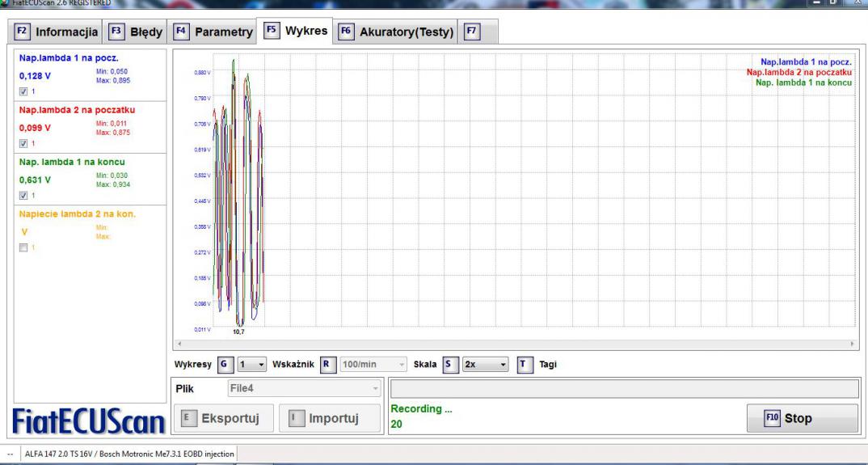Click the Nap.lambda 1 na pocz. legend entry
Image resolution: width=868 pixels, height=465 pixels.
click(x=806, y=62)
